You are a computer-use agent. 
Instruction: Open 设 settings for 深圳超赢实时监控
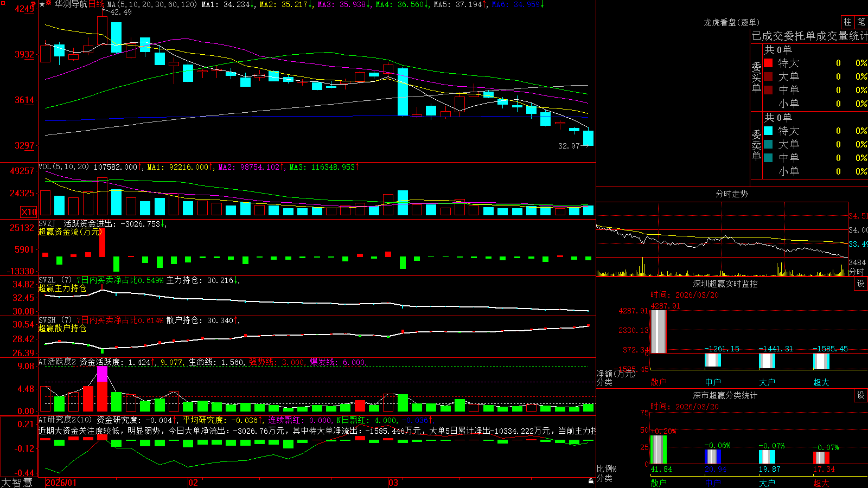tap(861, 284)
